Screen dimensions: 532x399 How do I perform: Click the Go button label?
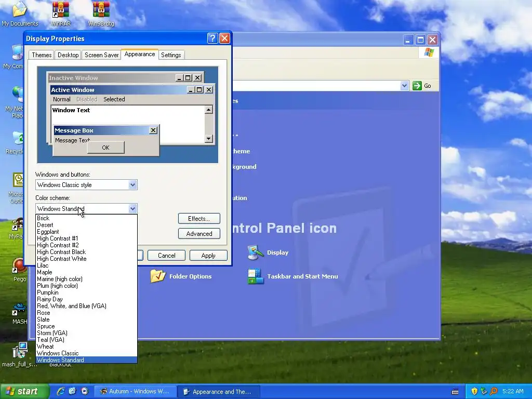click(x=428, y=86)
